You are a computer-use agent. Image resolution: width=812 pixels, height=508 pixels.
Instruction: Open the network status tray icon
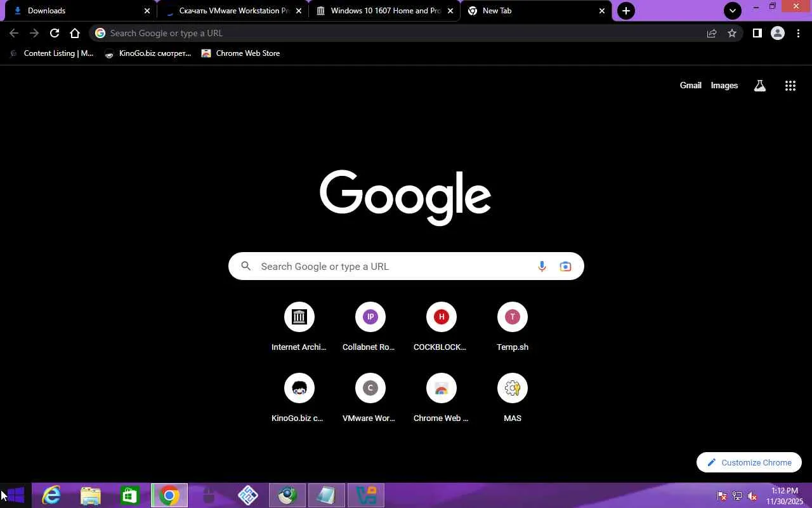click(737, 496)
